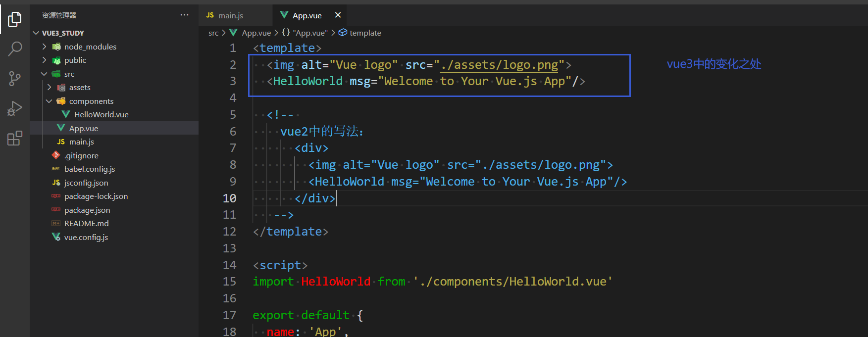Open babel.config.js file
This screenshot has width=868, height=337.
(90, 169)
